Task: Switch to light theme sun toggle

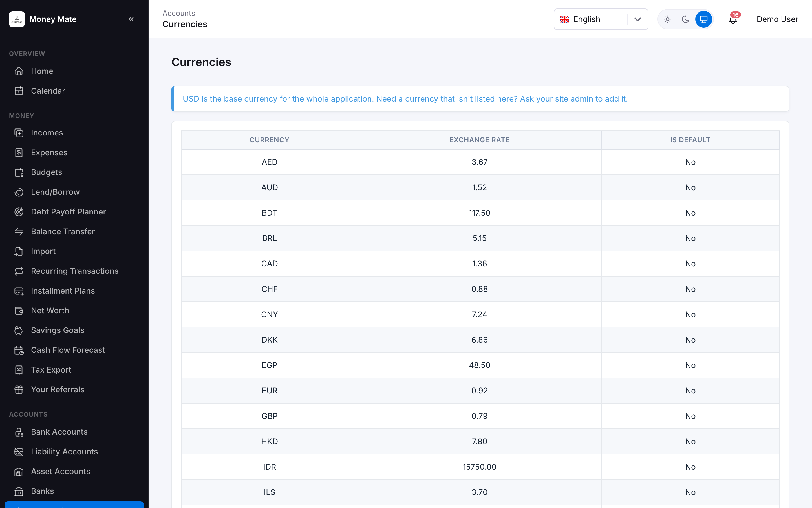Action: click(667, 19)
